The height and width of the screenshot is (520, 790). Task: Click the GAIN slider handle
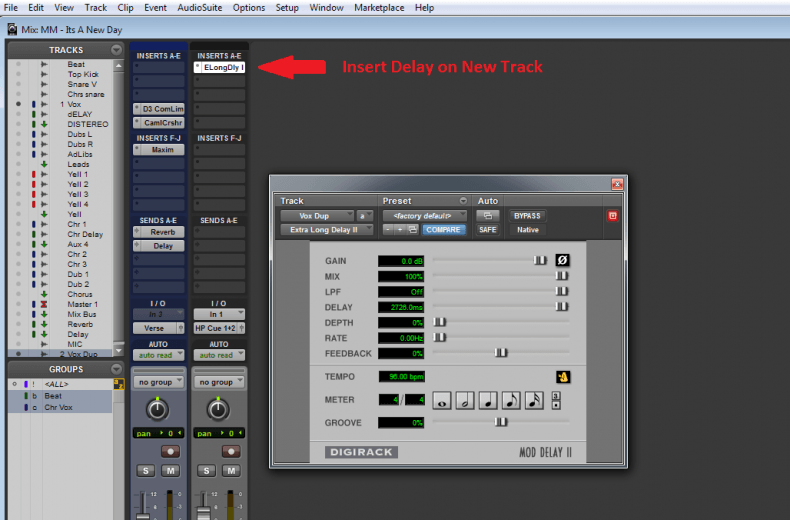tap(540, 261)
